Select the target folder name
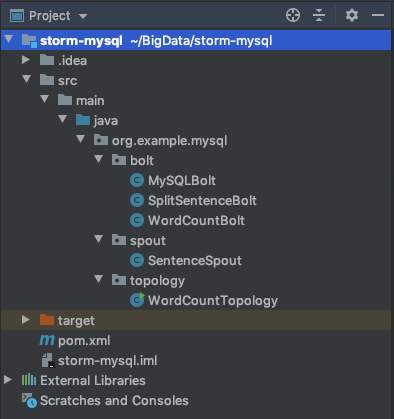This screenshot has width=394, height=419. point(76,321)
